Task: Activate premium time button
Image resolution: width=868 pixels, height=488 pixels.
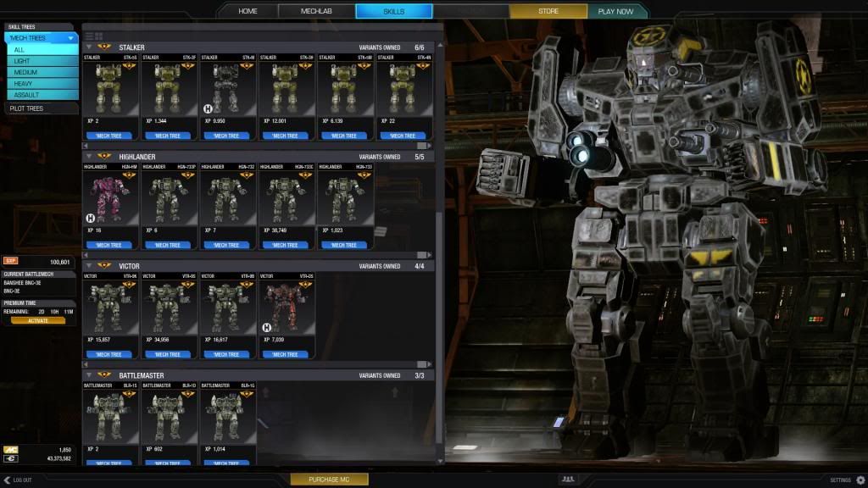Action: pyautogui.click(x=37, y=320)
